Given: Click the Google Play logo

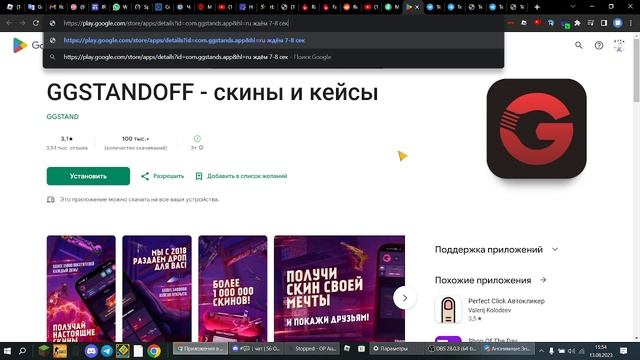Looking at the screenshot, I should pos(20,45).
